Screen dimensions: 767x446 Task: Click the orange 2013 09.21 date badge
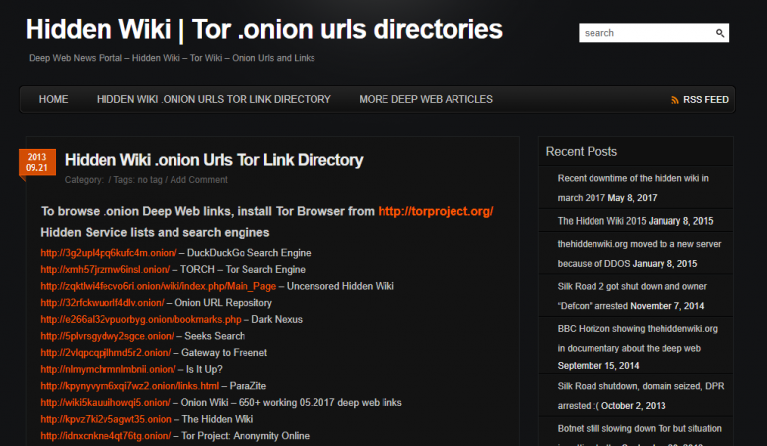(x=37, y=163)
